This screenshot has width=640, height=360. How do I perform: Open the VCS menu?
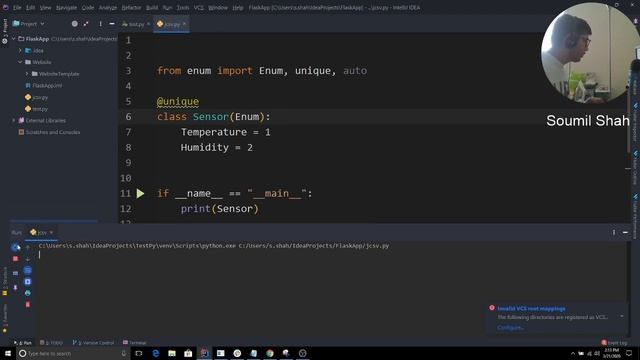(199, 7)
